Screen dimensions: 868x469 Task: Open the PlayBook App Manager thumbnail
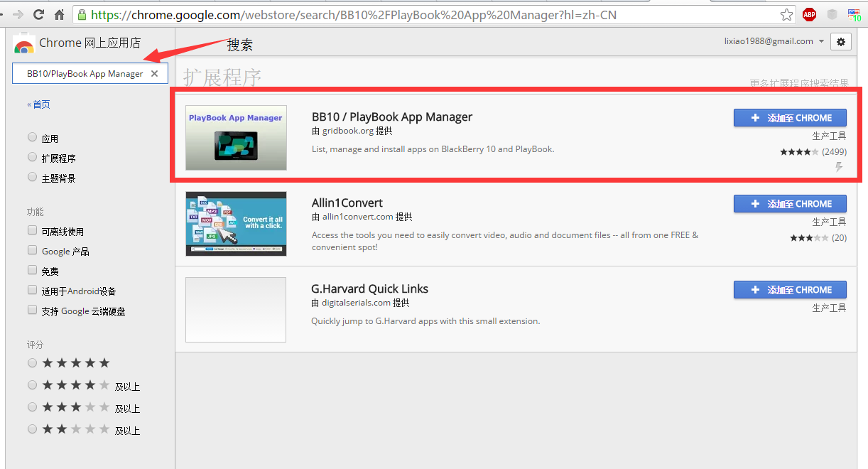coord(236,138)
